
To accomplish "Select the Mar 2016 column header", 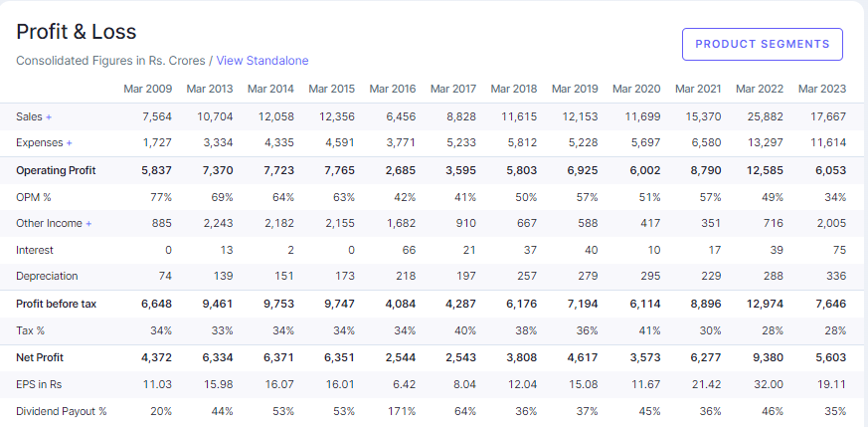I will 392,90.
